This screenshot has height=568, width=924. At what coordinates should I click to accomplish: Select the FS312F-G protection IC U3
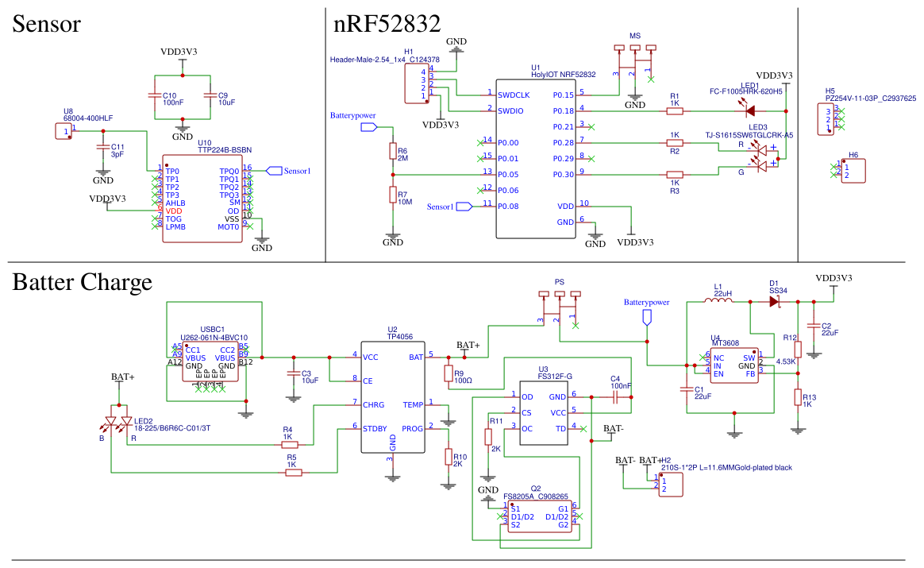point(543,413)
